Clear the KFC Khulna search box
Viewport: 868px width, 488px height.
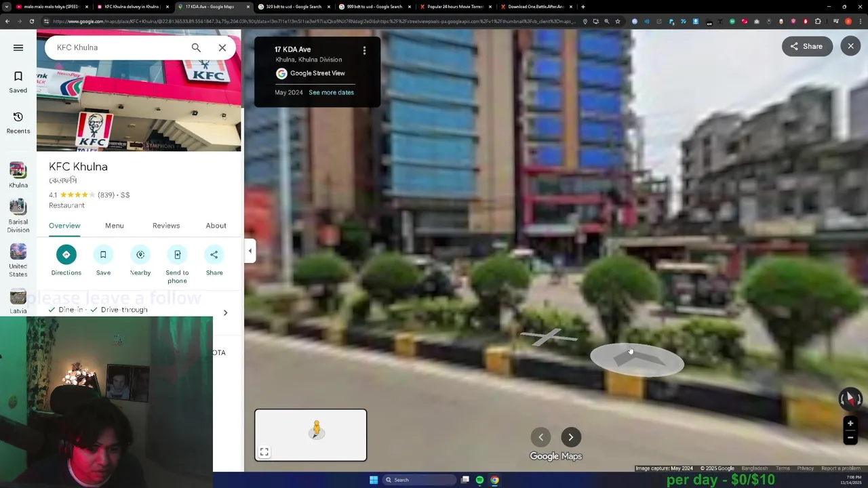[222, 47]
